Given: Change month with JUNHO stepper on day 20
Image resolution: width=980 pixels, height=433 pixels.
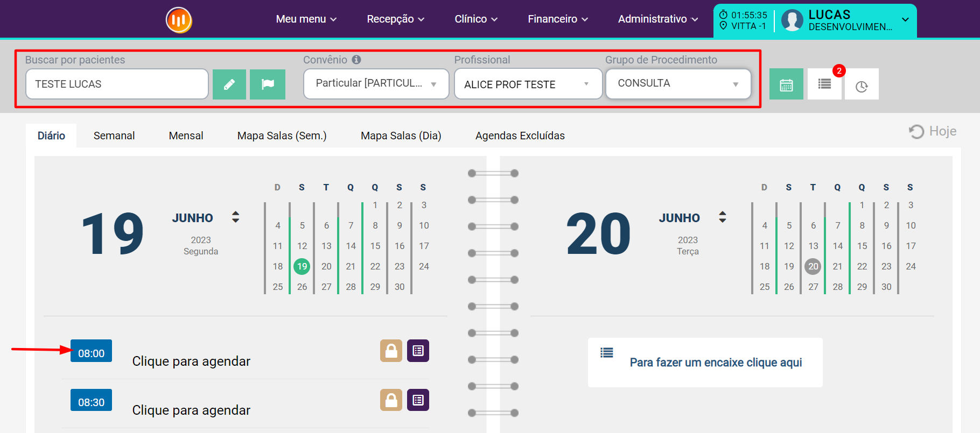Looking at the screenshot, I should [x=723, y=217].
